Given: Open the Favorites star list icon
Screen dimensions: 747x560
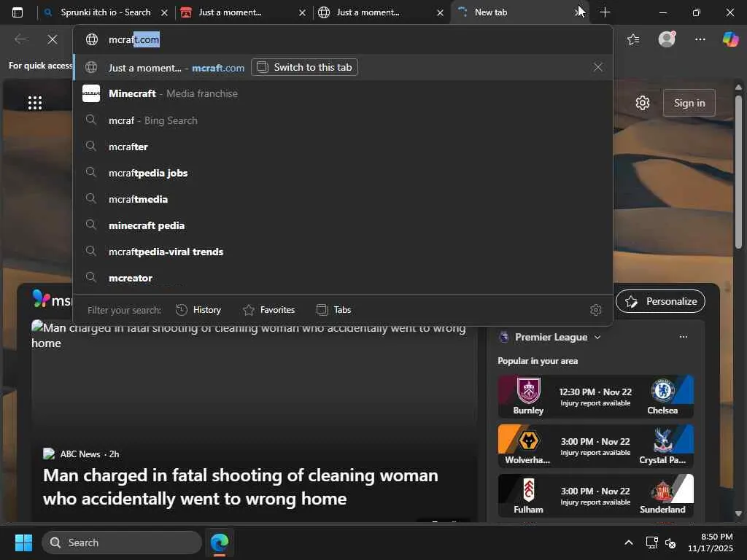Looking at the screenshot, I should pos(633,39).
